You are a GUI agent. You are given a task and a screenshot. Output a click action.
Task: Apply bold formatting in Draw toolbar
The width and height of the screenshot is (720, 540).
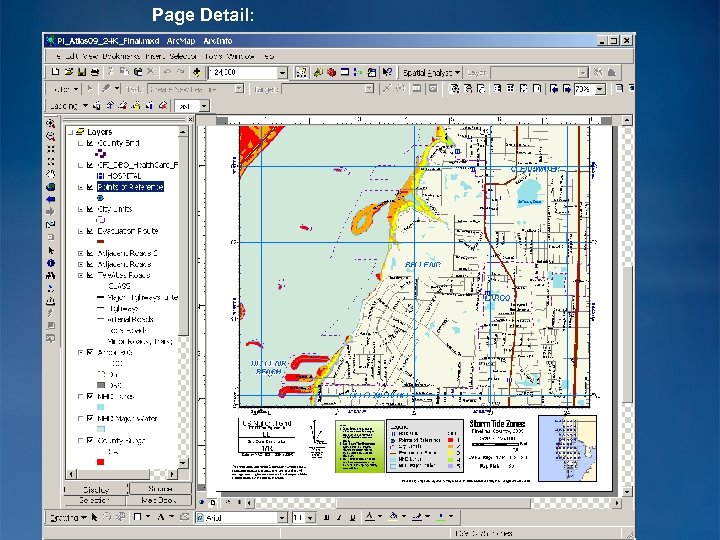326,518
